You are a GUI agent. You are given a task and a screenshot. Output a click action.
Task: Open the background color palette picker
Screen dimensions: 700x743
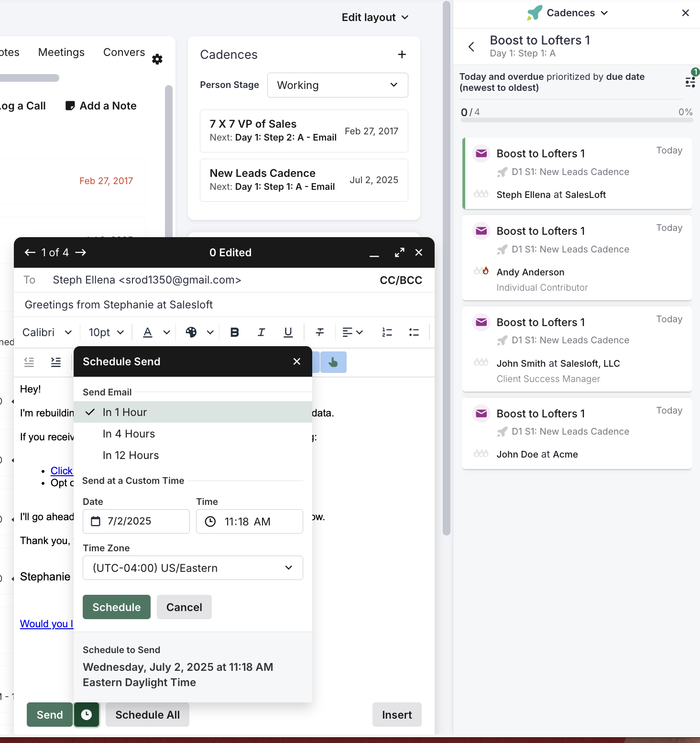point(199,332)
